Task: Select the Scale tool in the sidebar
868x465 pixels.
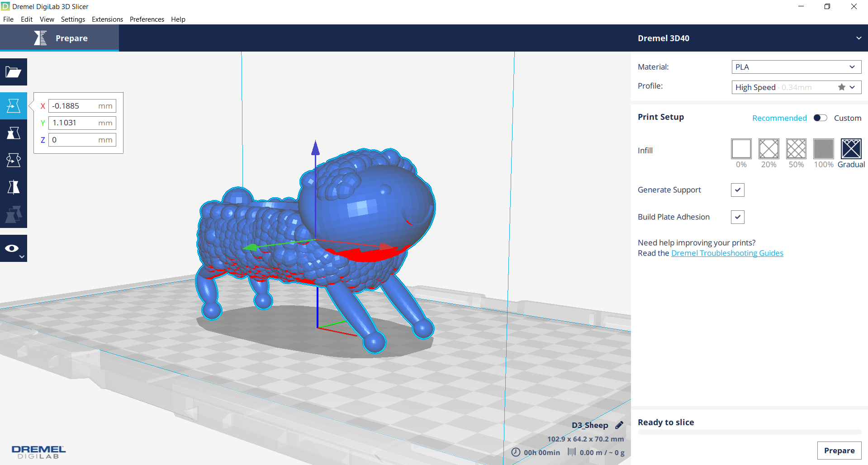Action: point(14,133)
